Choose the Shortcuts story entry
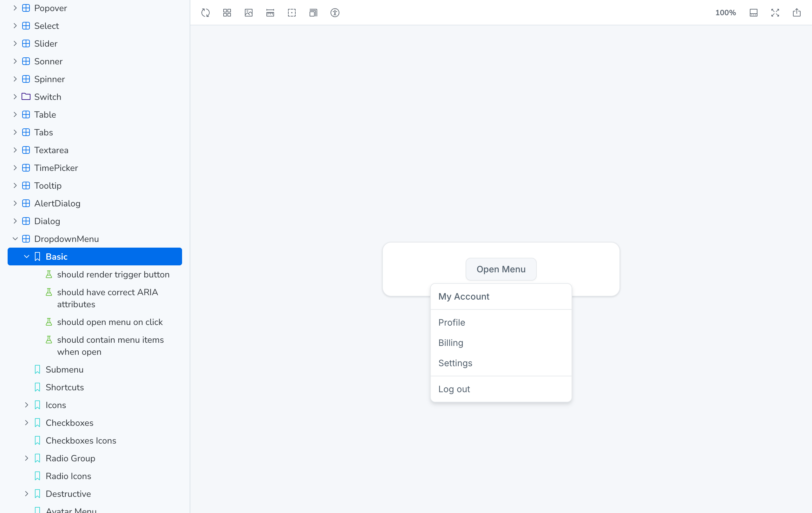The height and width of the screenshot is (513, 812). 65,387
